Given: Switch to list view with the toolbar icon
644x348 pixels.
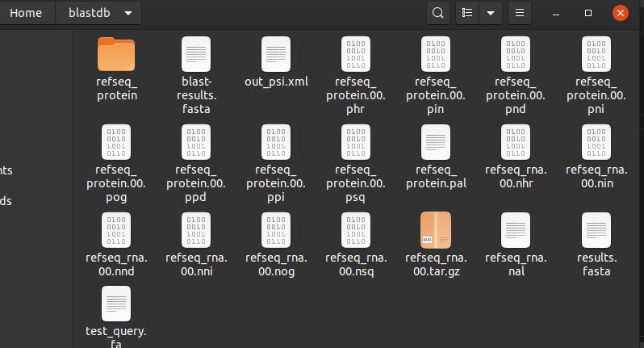Looking at the screenshot, I should [467, 13].
